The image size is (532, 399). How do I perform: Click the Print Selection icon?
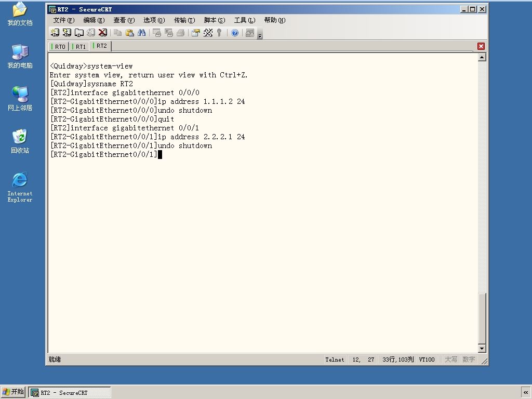(x=169, y=33)
